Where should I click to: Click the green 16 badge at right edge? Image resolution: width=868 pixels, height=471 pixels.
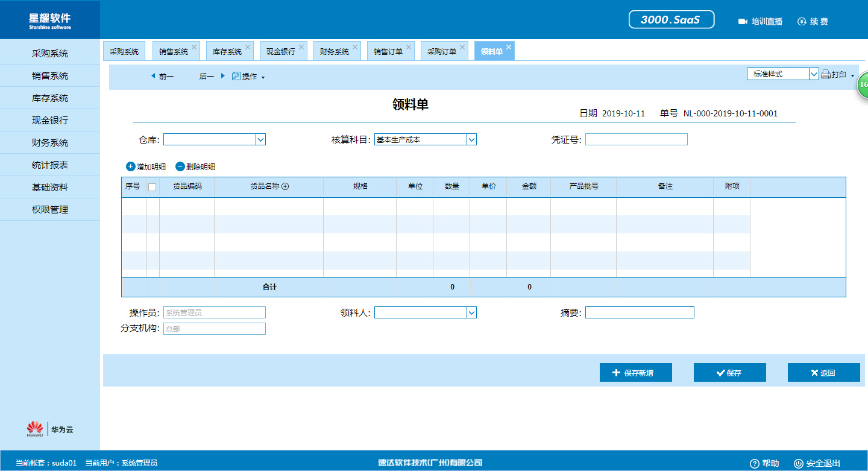click(863, 85)
